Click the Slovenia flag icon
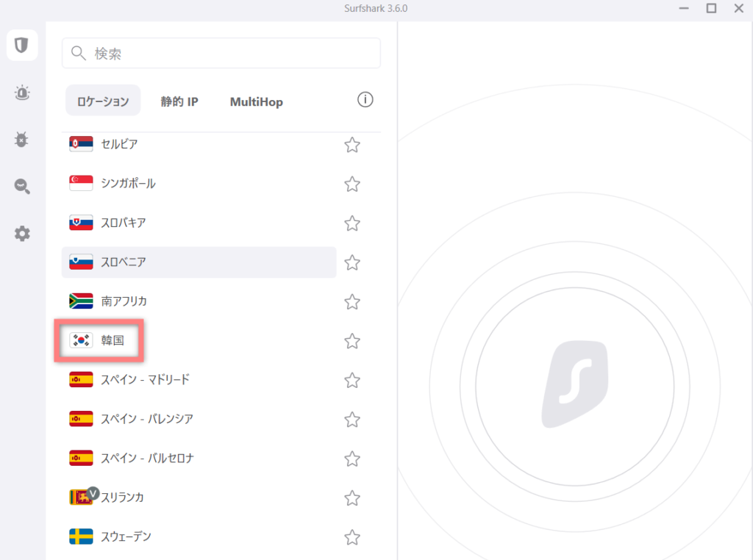Image resolution: width=753 pixels, height=560 pixels. [x=81, y=262]
